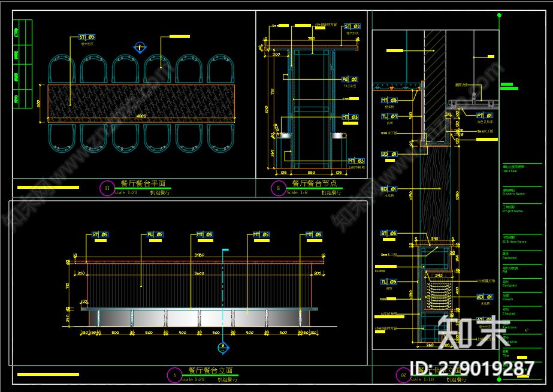The width and height of the screenshot is (553, 392).
Task: Click the ST 03 tag in the plan view
Action: point(87,37)
